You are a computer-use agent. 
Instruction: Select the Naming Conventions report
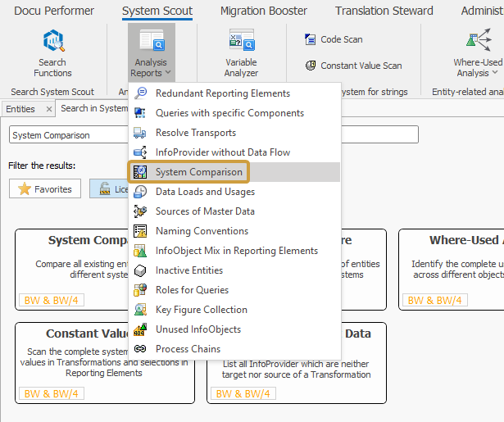(202, 231)
